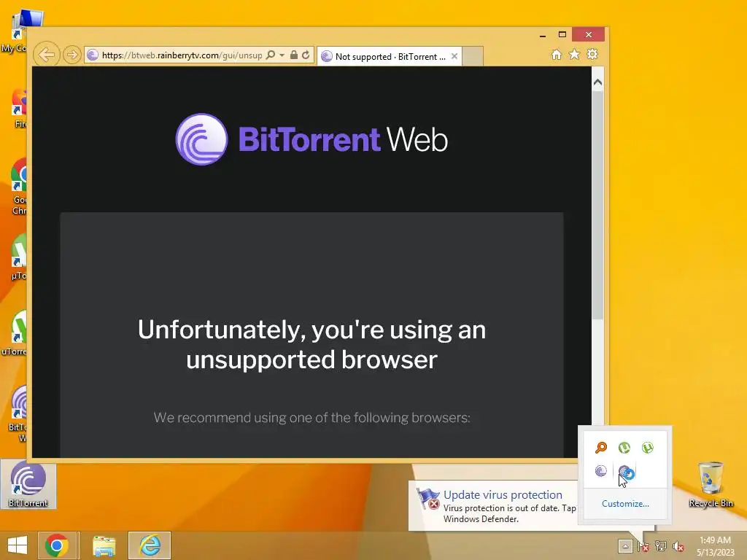This screenshot has width=747, height=560.
Task: Click 'Unfortunately, you're using an unsupported browser' heading
Action: click(x=311, y=344)
